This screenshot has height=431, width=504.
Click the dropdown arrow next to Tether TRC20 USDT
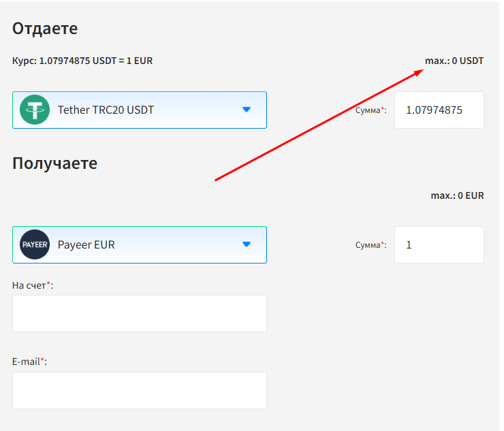[247, 110]
